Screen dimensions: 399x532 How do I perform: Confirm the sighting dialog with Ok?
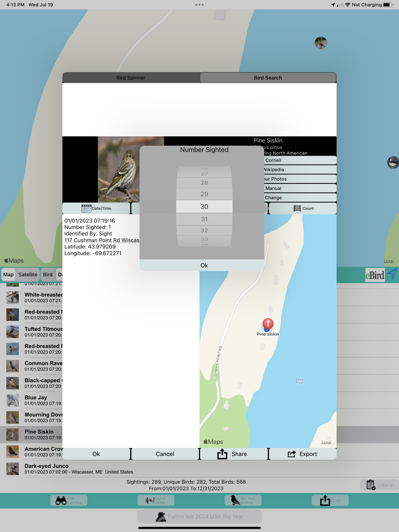[96, 454]
